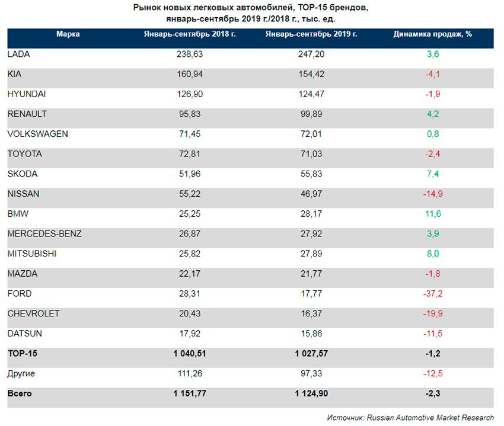Click MITSUBISHI 2019 value 27,89
Screen dimensions: 504x426
coord(311,254)
